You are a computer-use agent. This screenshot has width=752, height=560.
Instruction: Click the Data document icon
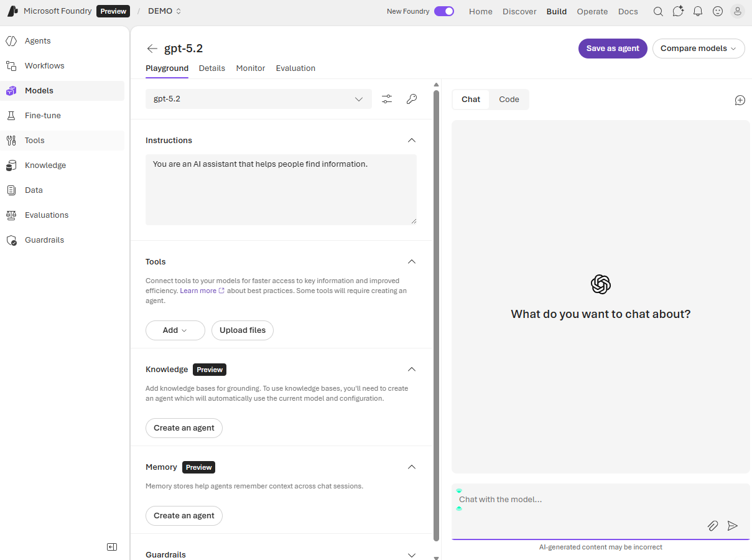11,190
